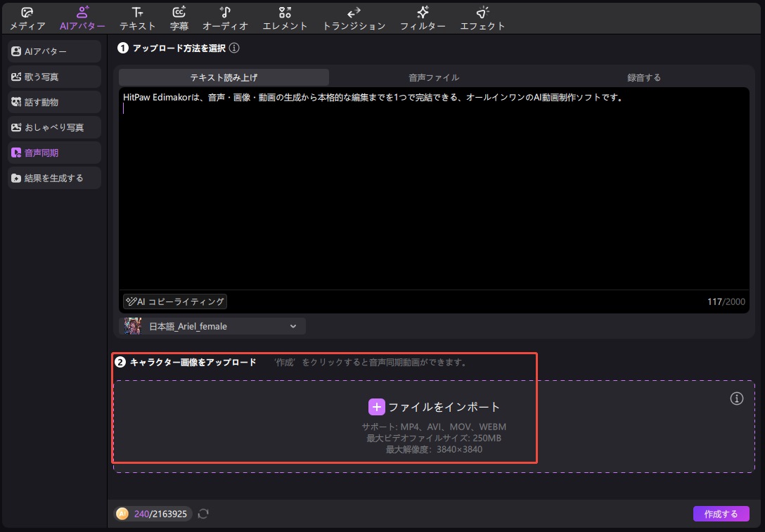The width and height of the screenshot is (765, 532).
Task: Click the 240/2163925 credits text
Action: click(160, 514)
